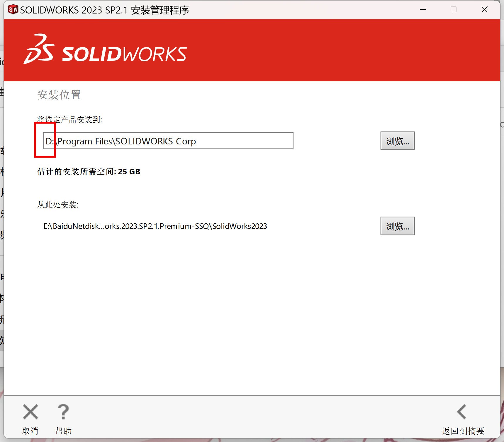Select 返回到摘要 to return to summary
The height and width of the screenshot is (442, 504).
(463, 431)
